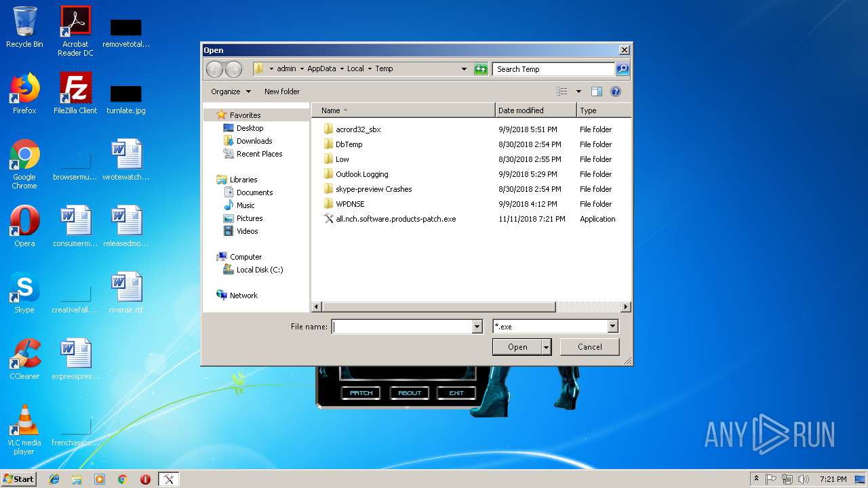Open Recycle Bin desktop icon
The image size is (868, 488).
point(24,28)
